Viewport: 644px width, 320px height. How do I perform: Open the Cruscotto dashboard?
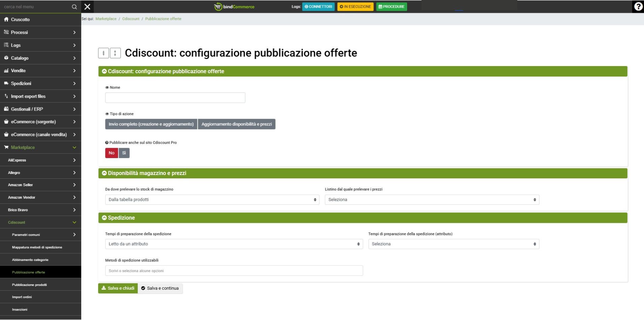tap(20, 20)
